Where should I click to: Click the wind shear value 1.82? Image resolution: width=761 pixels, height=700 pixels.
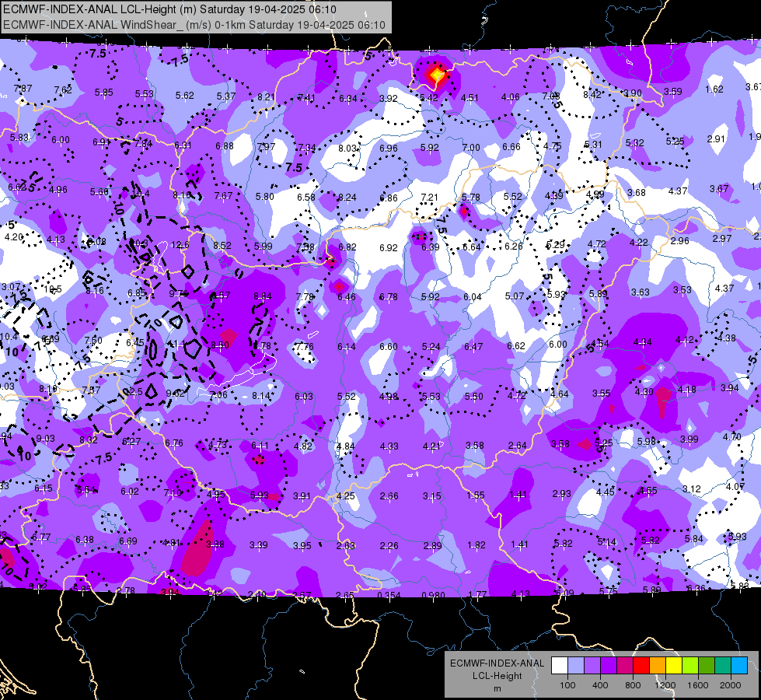click(x=476, y=545)
